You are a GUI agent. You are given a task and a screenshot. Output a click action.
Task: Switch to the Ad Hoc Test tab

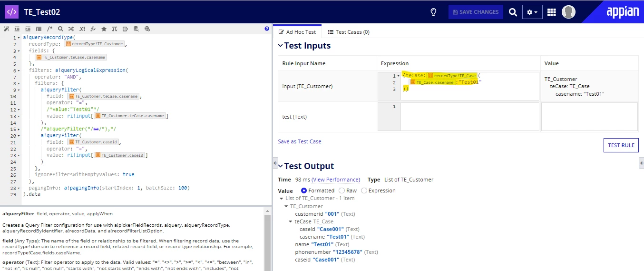pyautogui.click(x=297, y=32)
